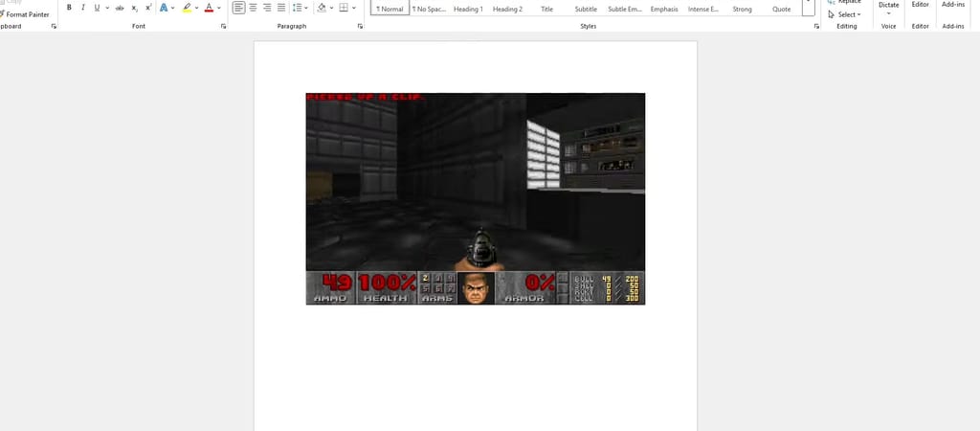The image size is (980, 431).
Task: Select the Doom screenshot image in document
Action: pyautogui.click(x=475, y=198)
